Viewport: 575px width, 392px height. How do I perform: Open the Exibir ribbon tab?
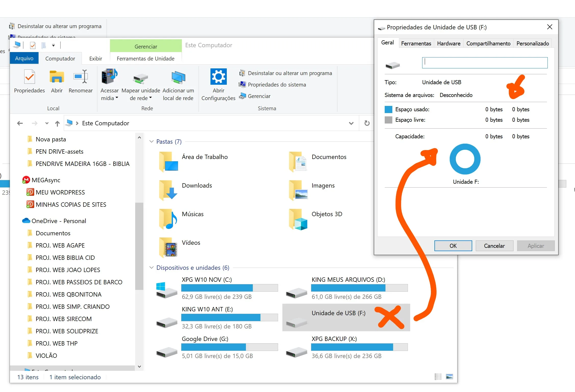pos(95,58)
